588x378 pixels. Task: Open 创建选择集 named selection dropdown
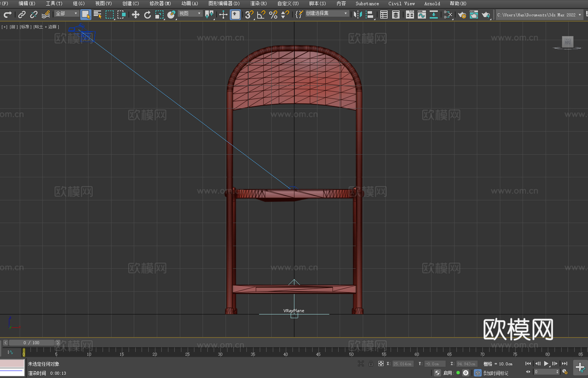tap(327, 13)
